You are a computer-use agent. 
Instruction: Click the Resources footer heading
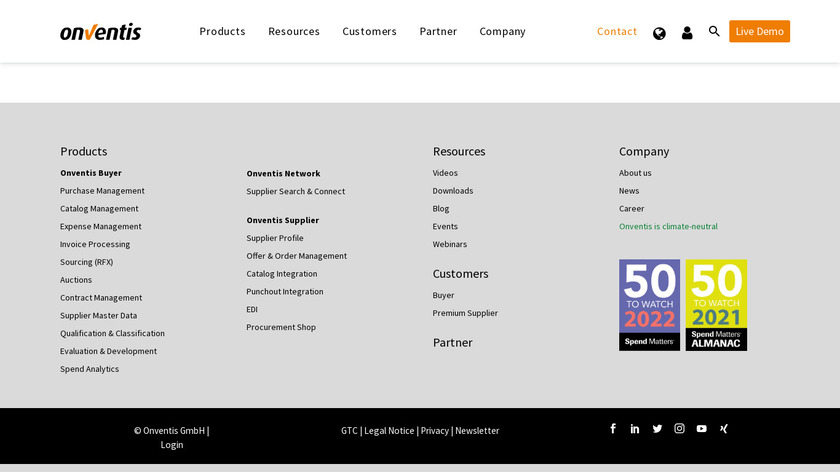coord(459,151)
